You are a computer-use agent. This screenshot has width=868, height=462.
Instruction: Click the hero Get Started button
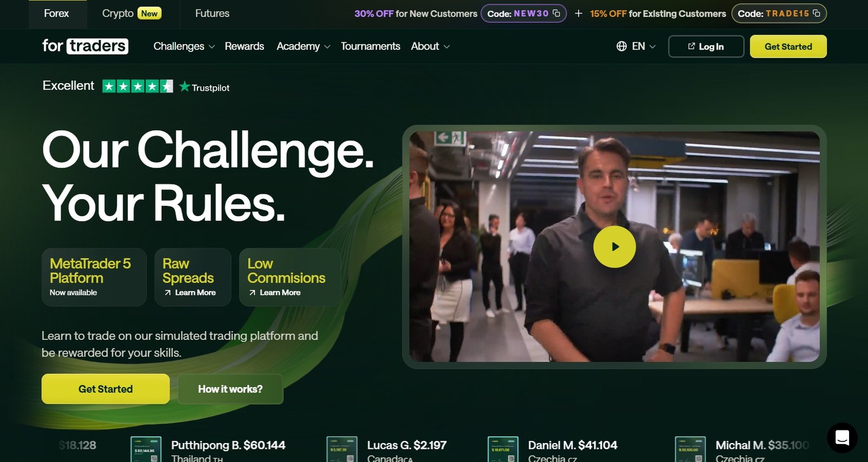coord(105,389)
